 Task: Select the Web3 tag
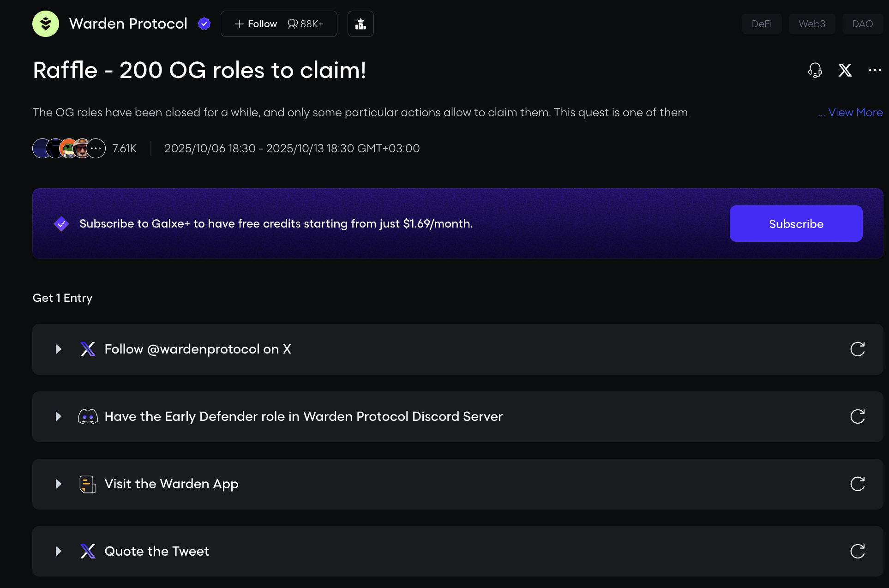[x=812, y=24]
